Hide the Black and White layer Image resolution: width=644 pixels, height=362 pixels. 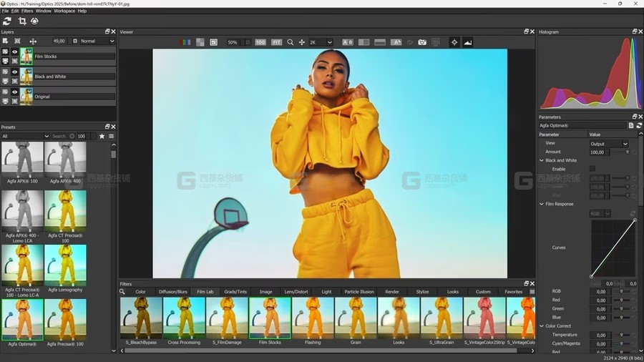15,72
